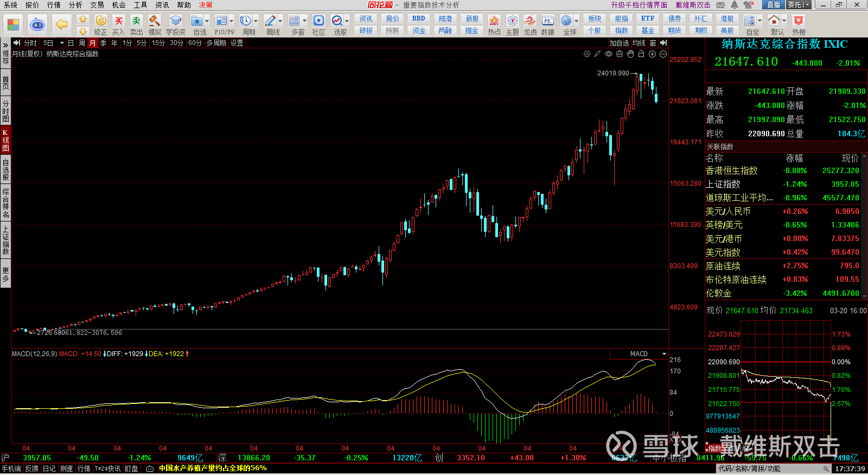Image resolution: width=868 pixels, height=475 pixels.
Task: Open the 社区 community icon
Action: pyautogui.click(x=319, y=21)
